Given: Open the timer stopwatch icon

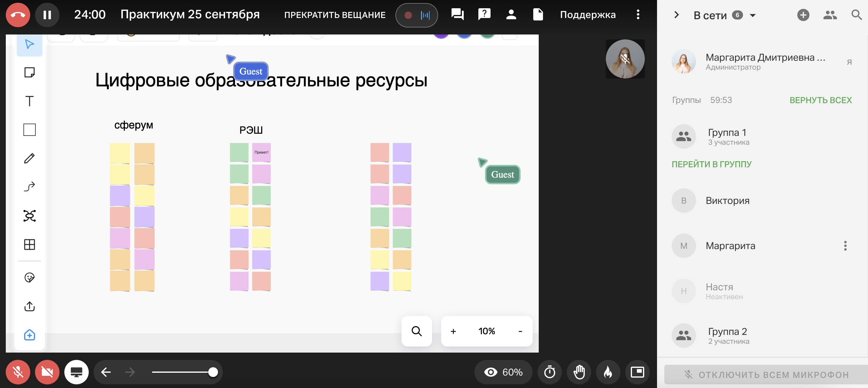Looking at the screenshot, I should 550,372.
